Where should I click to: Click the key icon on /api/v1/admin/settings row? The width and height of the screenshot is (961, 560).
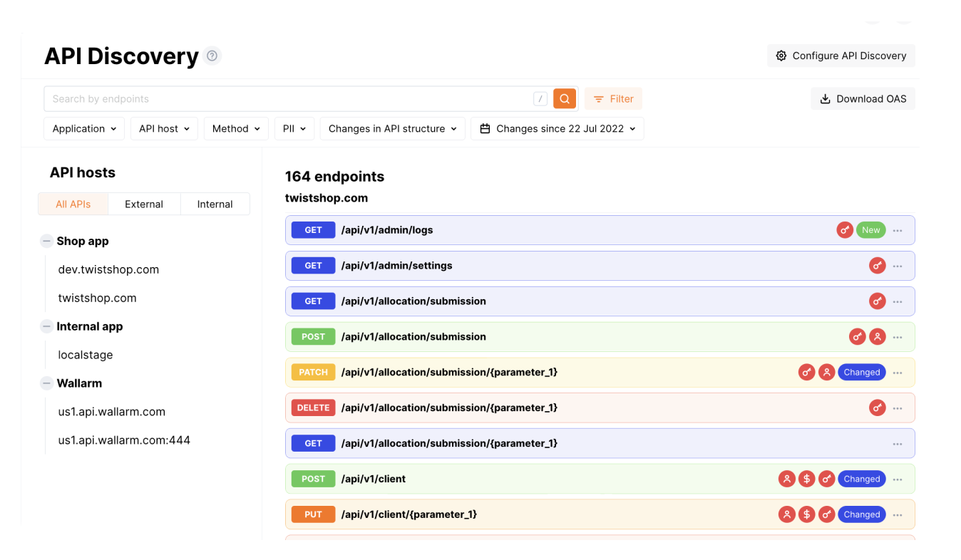(878, 266)
